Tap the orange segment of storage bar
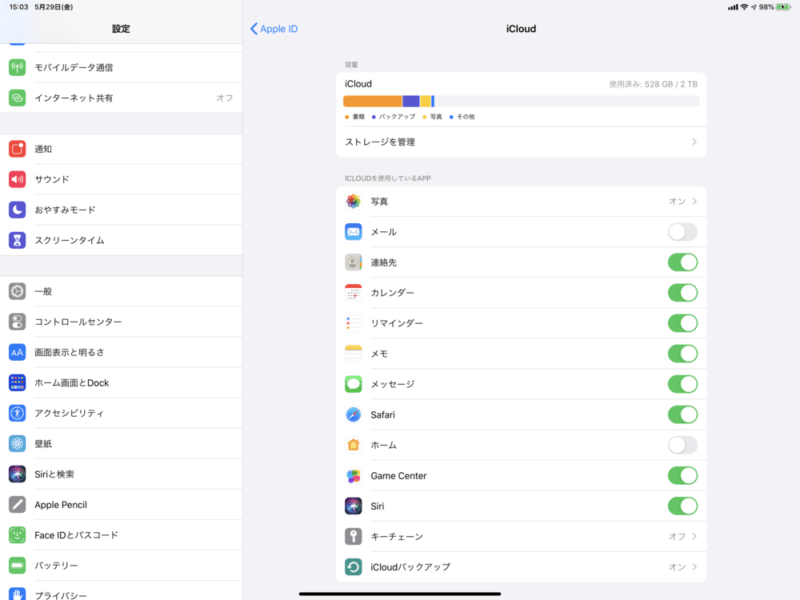Viewport: 800px width, 600px height. click(373, 101)
